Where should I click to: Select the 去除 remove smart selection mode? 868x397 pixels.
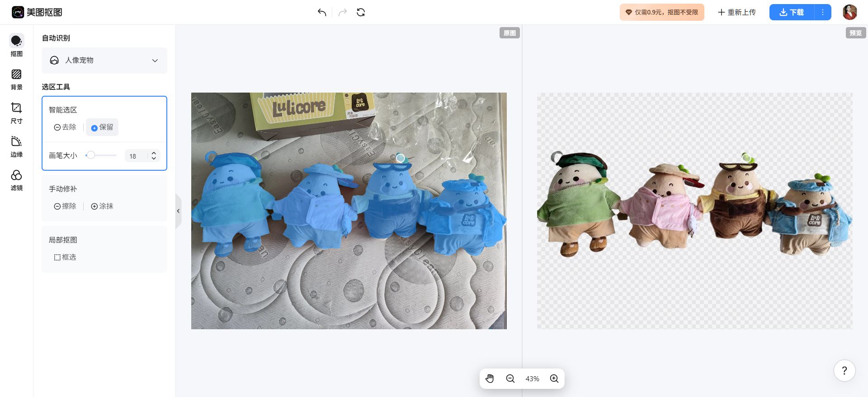65,127
